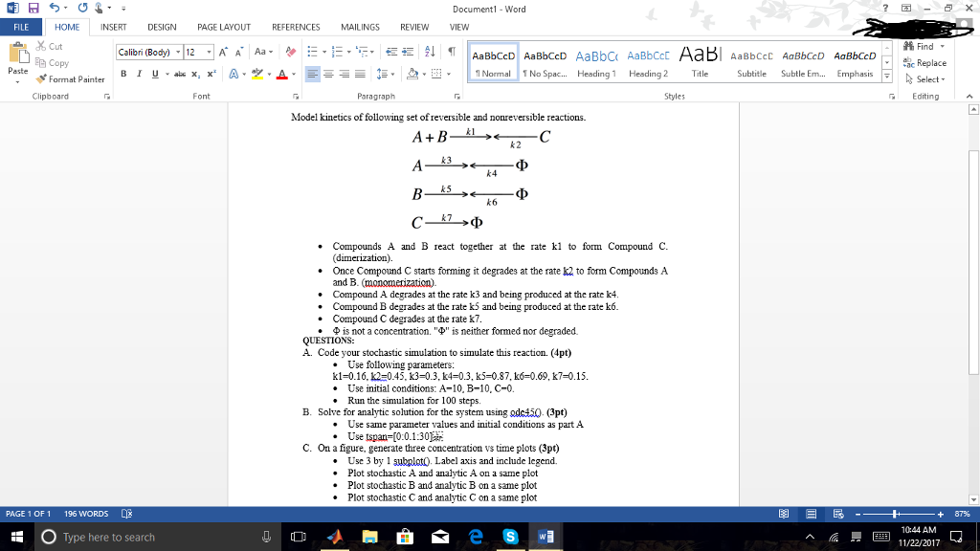This screenshot has height=551, width=980.
Task: Open MATLAB from the Windows taskbar
Action: [335, 537]
